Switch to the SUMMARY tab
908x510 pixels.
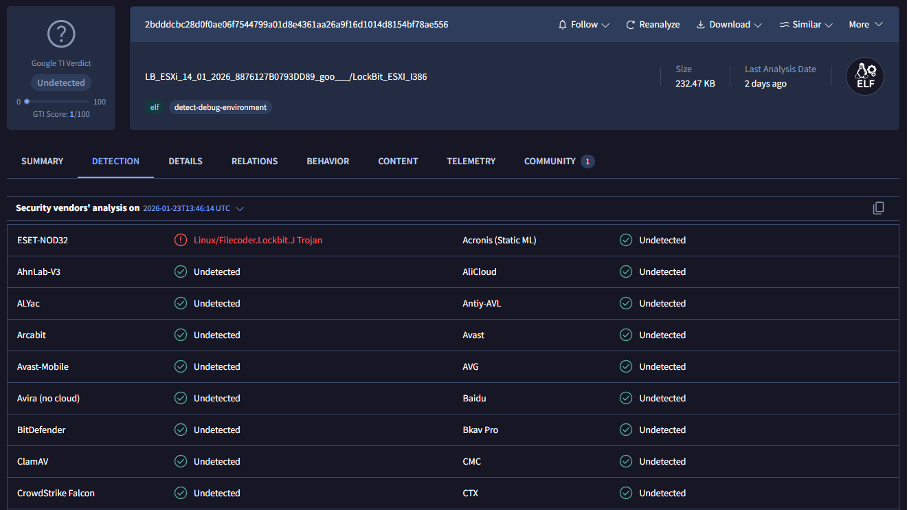[42, 162]
